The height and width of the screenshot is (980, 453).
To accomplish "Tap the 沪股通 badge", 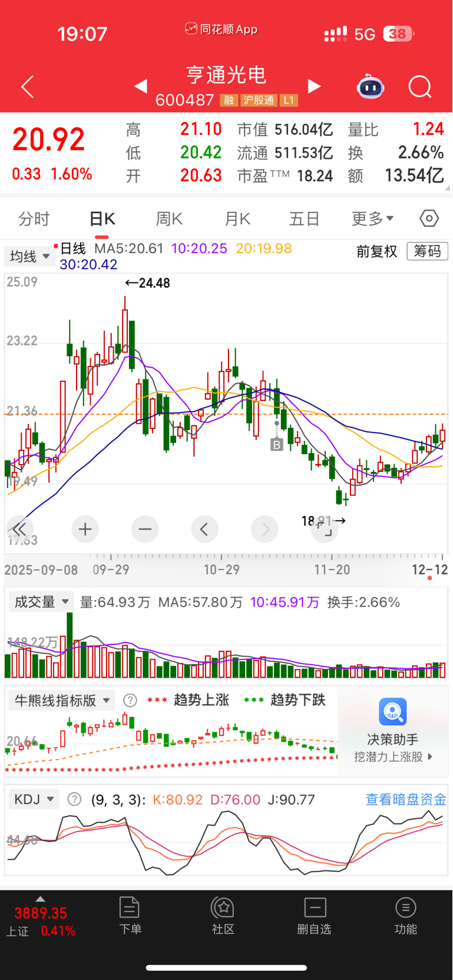I will [x=259, y=100].
